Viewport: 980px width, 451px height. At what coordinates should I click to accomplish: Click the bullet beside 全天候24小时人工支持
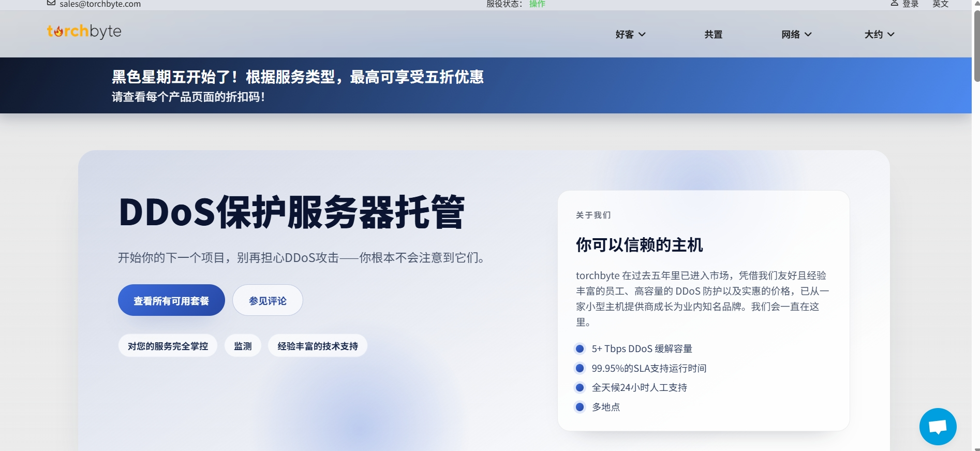tap(580, 388)
